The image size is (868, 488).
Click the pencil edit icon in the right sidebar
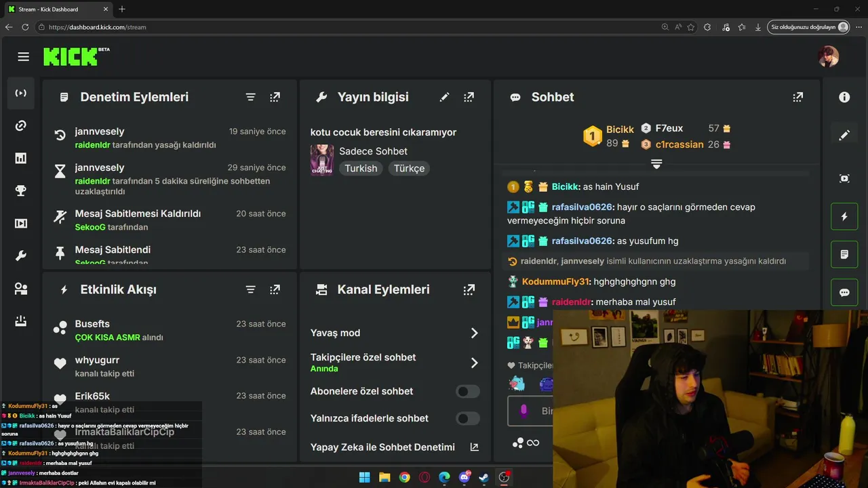coord(844,135)
